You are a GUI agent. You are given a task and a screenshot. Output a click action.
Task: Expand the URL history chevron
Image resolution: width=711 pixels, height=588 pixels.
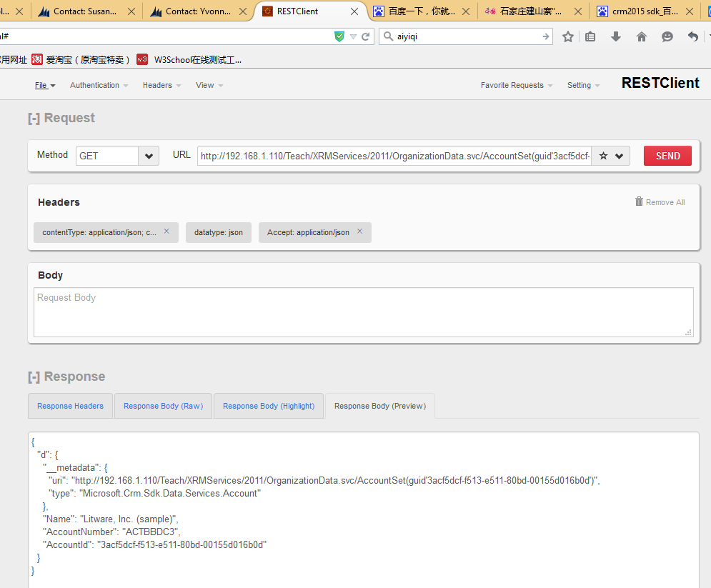(619, 156)
